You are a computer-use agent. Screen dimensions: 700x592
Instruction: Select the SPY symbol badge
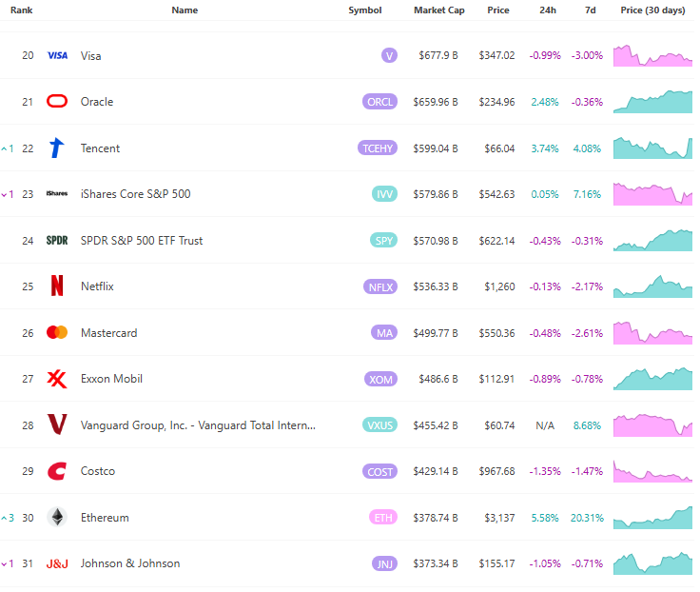click(384, 241)
